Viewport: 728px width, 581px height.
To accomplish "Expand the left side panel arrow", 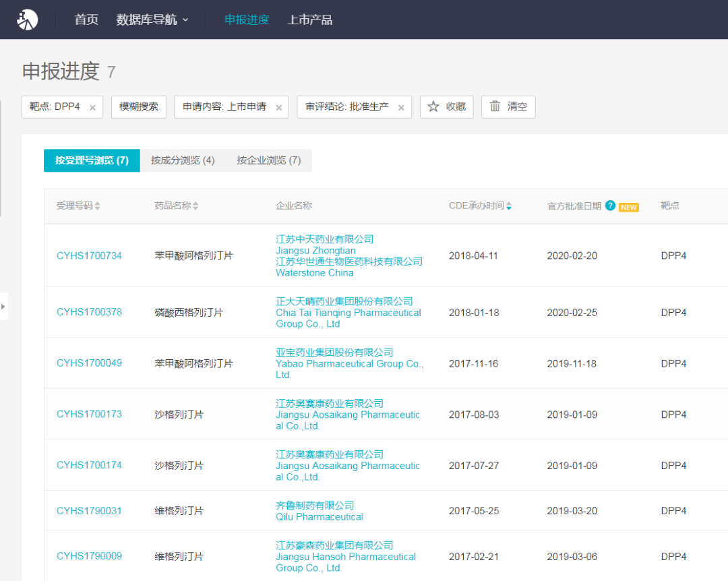I will tap(3, 307).
